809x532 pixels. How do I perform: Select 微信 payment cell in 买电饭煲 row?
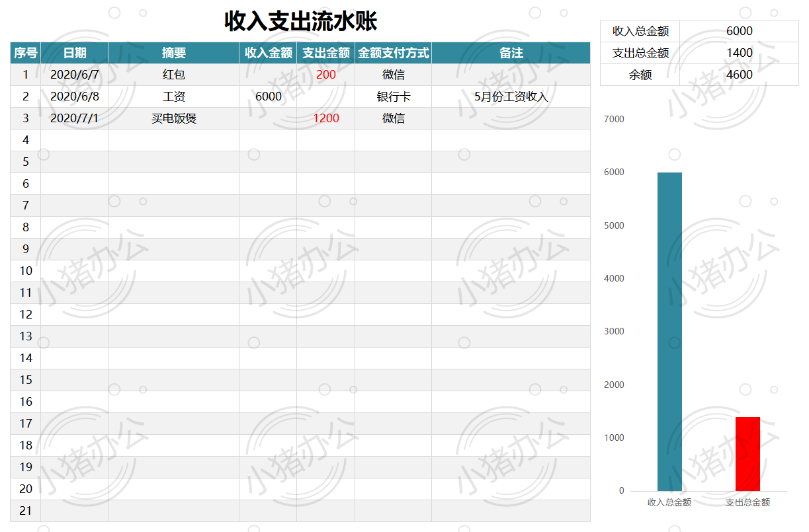(394, 118)
